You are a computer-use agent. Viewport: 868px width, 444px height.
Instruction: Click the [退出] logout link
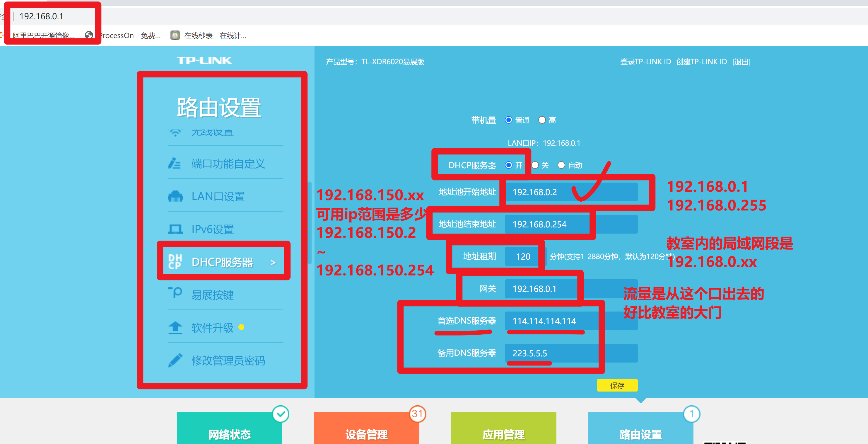point(741,62)
